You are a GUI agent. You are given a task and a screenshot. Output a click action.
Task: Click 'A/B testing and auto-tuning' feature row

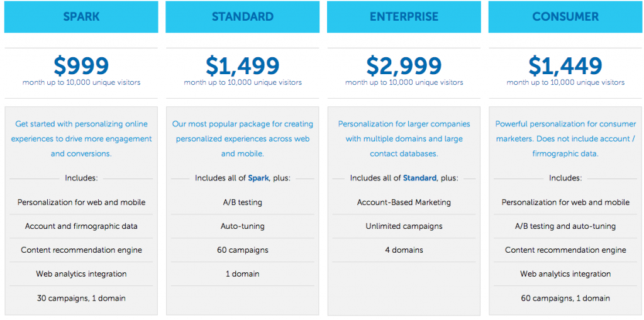point(565,226)
